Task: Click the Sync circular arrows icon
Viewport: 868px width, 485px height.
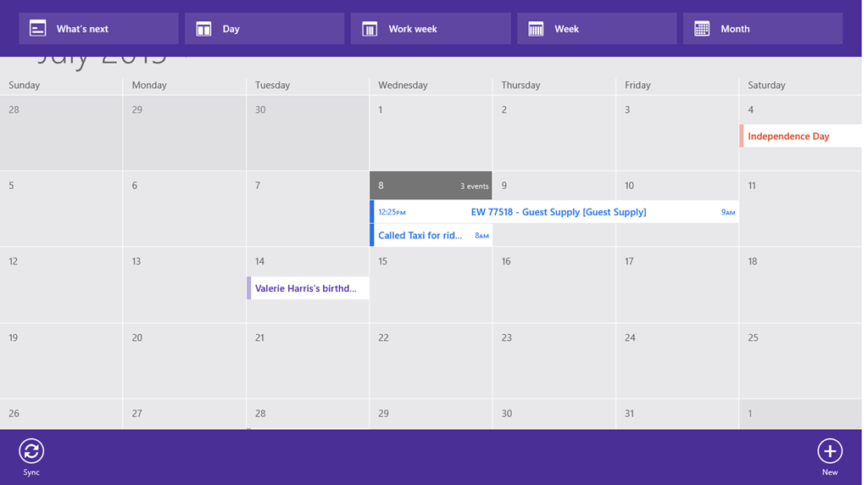Action: tap(31, 451)
